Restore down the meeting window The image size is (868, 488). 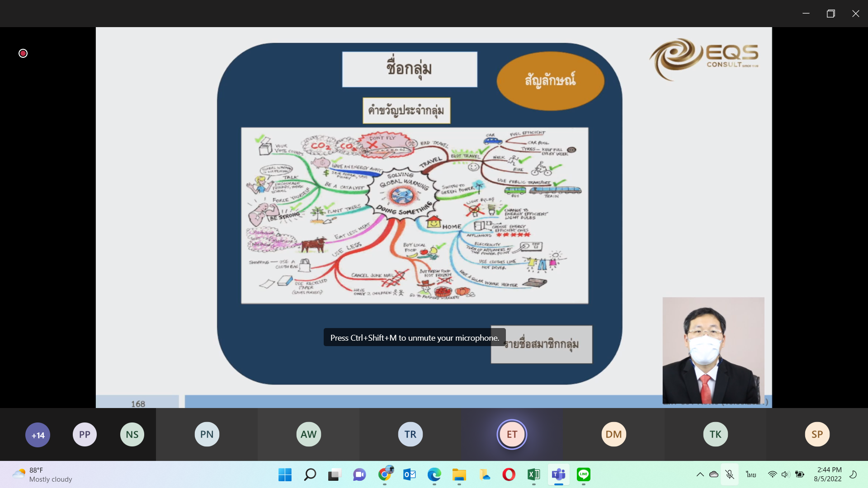(830, 14)
